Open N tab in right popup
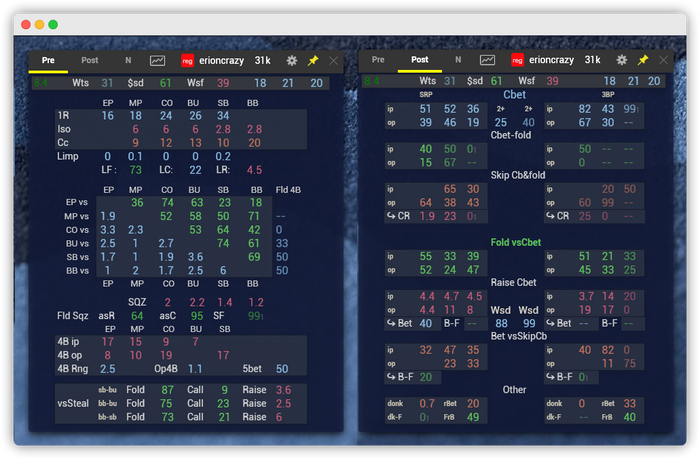This screenshot has width=700, height=459. (458, 59)
